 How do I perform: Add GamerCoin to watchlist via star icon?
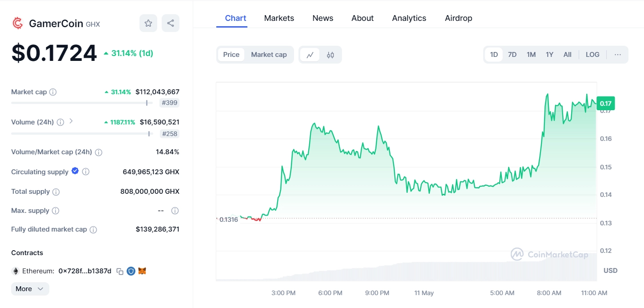click(x=148, y=23)
